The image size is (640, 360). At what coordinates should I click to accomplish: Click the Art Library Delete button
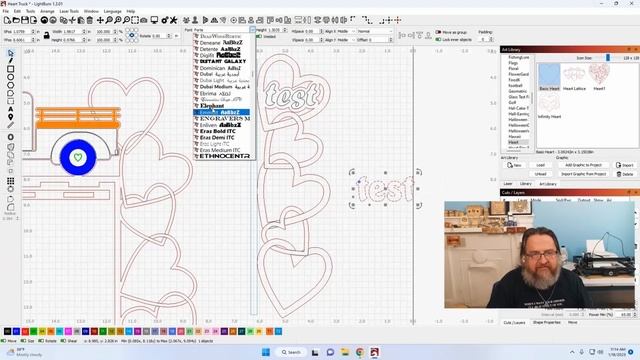(x=625, y=174)
